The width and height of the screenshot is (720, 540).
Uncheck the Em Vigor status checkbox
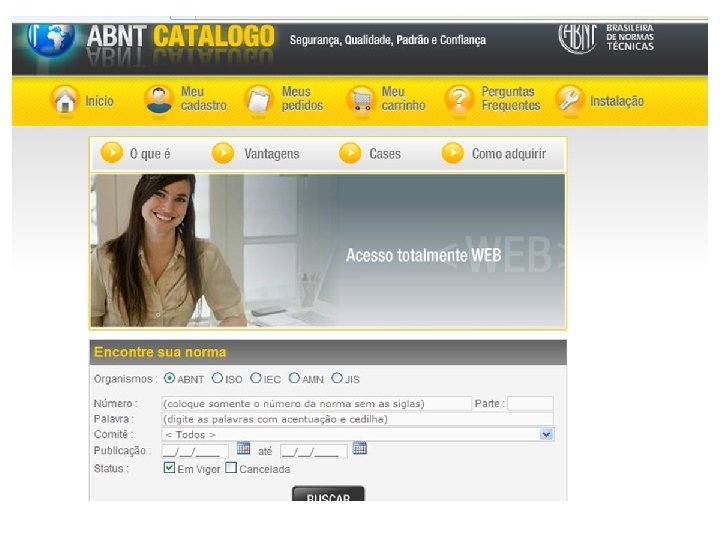click(x=169, y=467)
